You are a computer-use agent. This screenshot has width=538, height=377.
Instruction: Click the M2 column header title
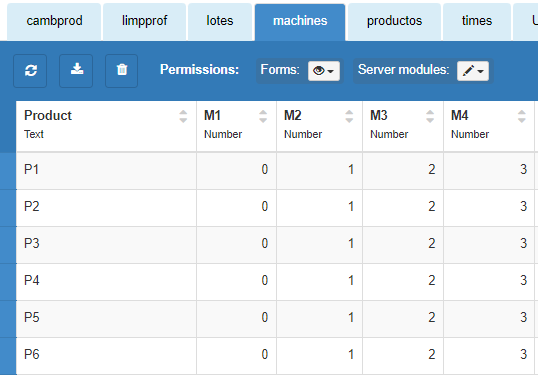[292, 116]
